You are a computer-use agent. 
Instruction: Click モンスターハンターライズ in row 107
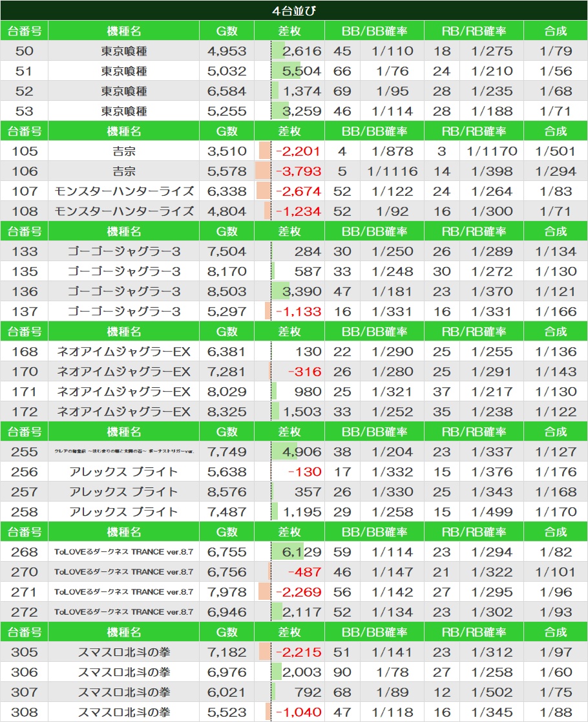(x=124, y=191)
